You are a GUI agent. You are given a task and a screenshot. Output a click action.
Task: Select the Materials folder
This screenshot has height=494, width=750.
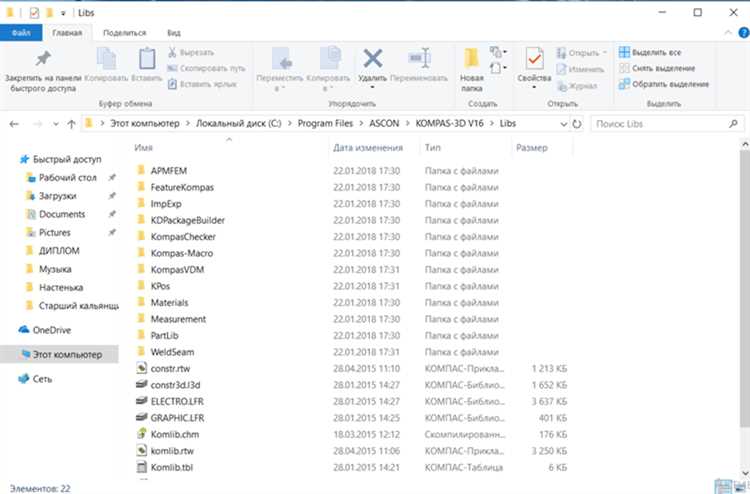coord(169,302)
